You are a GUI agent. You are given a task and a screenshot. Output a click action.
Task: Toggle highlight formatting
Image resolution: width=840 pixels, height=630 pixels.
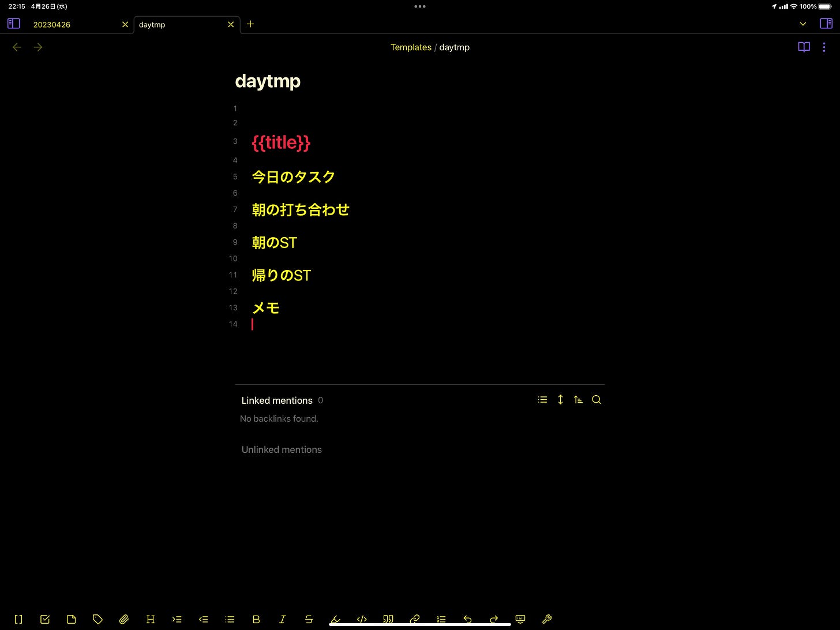click(x=335, y=619)
